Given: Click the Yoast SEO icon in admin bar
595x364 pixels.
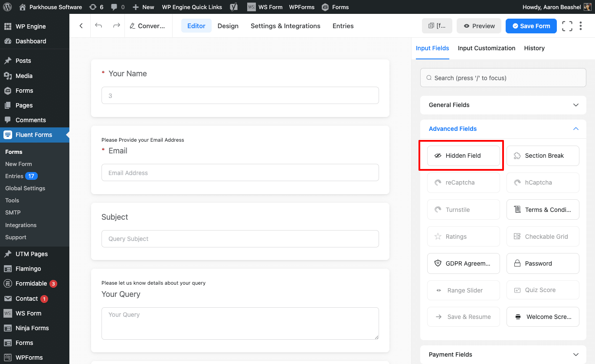Looking at the screenshot, I should [234, 7].
